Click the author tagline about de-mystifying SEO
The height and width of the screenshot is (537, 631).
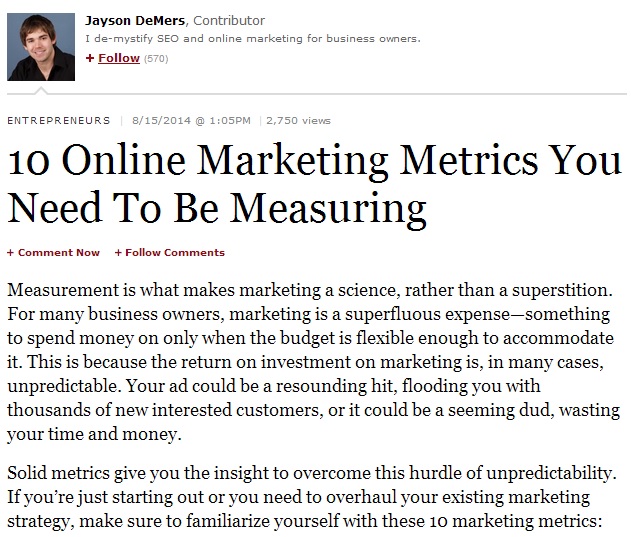click(x=253, y=39)
